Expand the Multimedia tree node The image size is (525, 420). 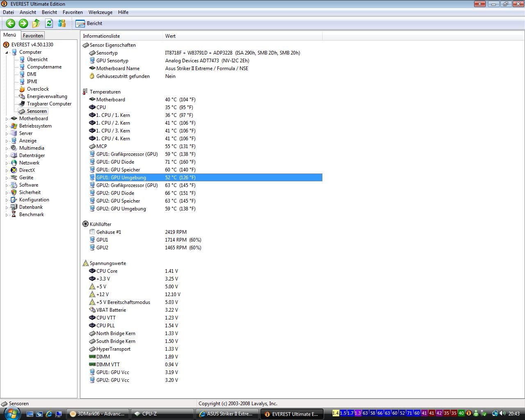point(7,148)
